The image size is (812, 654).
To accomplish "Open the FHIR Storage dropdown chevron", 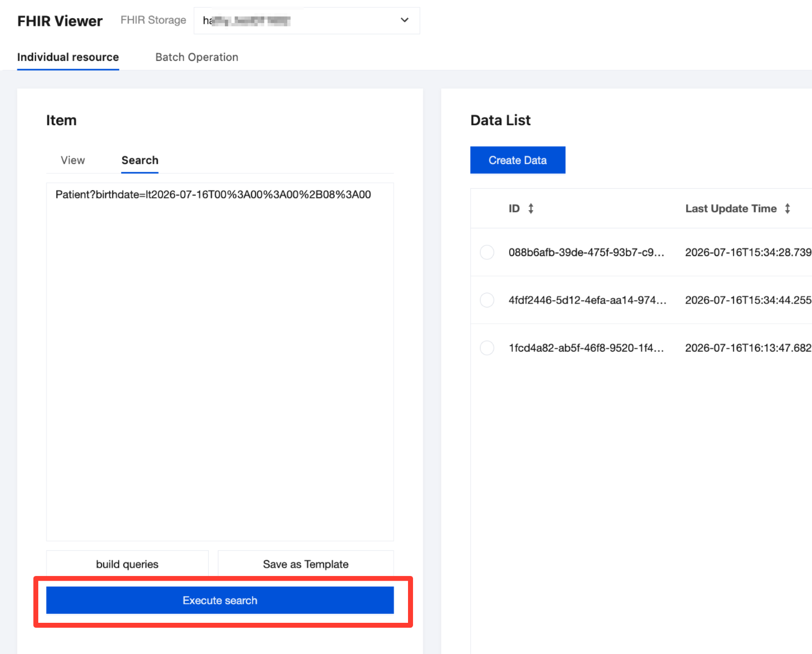I will click(404, 20).
